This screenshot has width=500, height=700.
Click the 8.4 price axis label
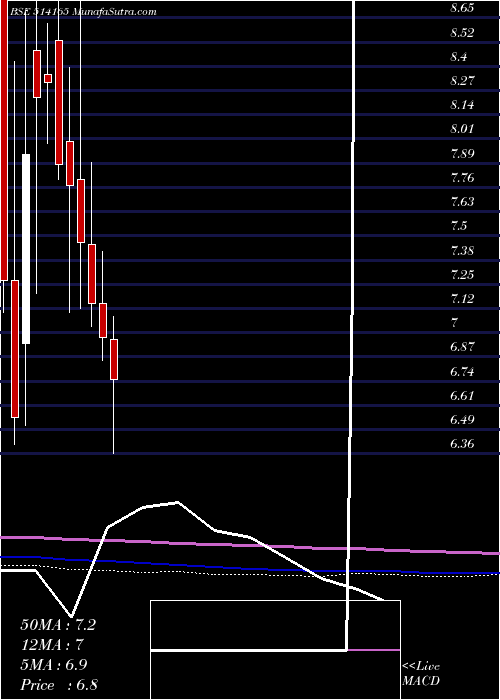(x=459, y=57)
